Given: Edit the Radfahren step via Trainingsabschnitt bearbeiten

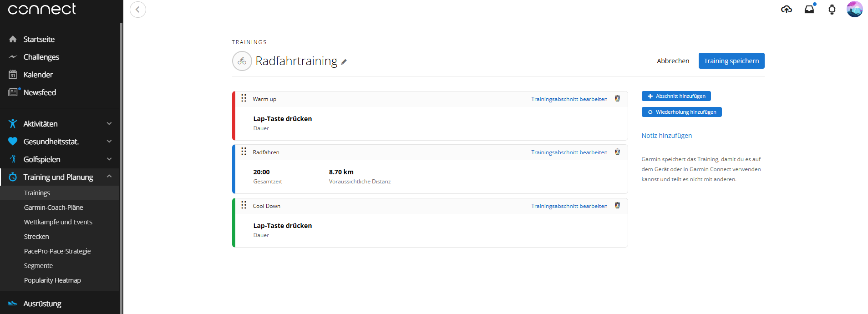Looking at the screenshot, I should tap(569, 152).
